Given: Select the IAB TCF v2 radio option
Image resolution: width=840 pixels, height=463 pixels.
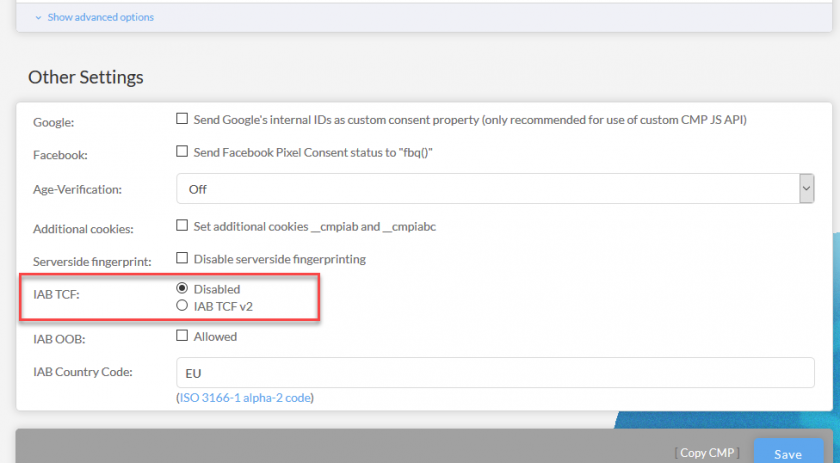Looking at the screenshot, I should pos(182,305).
